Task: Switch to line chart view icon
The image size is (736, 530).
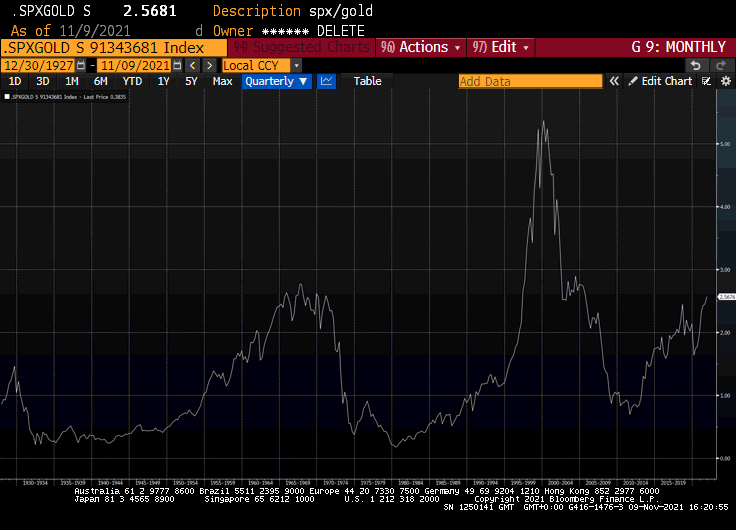Action: click(326, 81)
